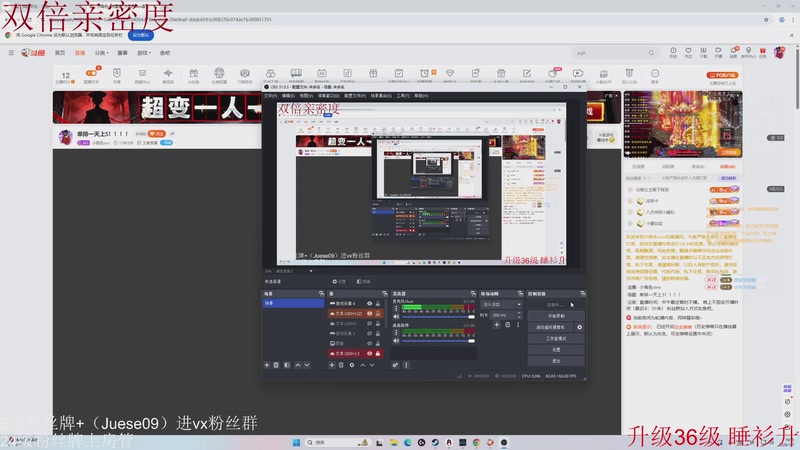Open OBS preview scaling percentage dropdown
Viewport: 800px width, 450px height.
point(311,271)
